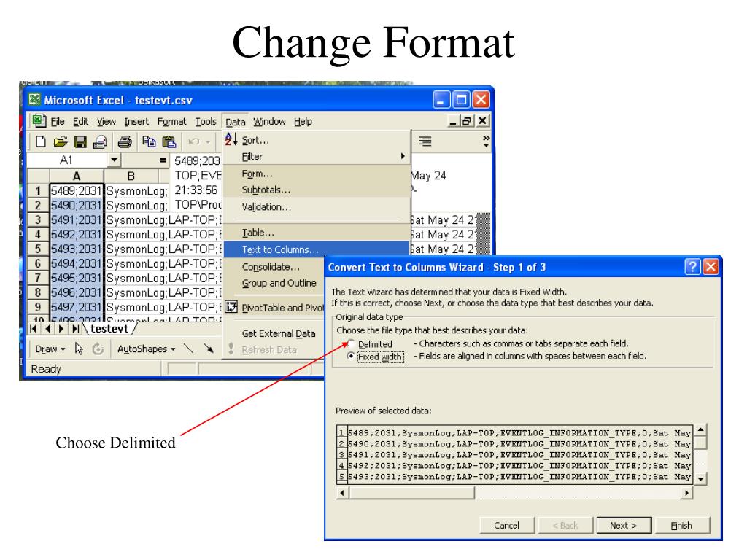The width and height of the screenshot is (747, 560).
Task: Click the Paste clipboard icon
Action: point(169,141)
